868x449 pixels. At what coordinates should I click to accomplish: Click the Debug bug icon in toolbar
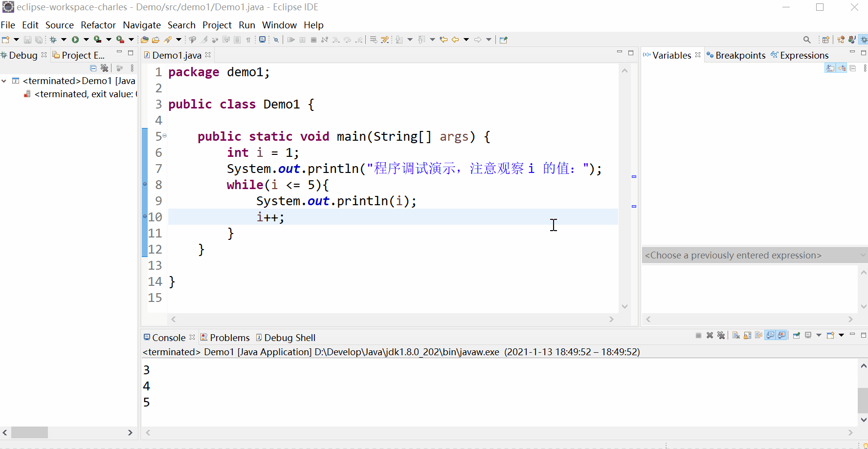pyautogui.click(x=53, y=40)
